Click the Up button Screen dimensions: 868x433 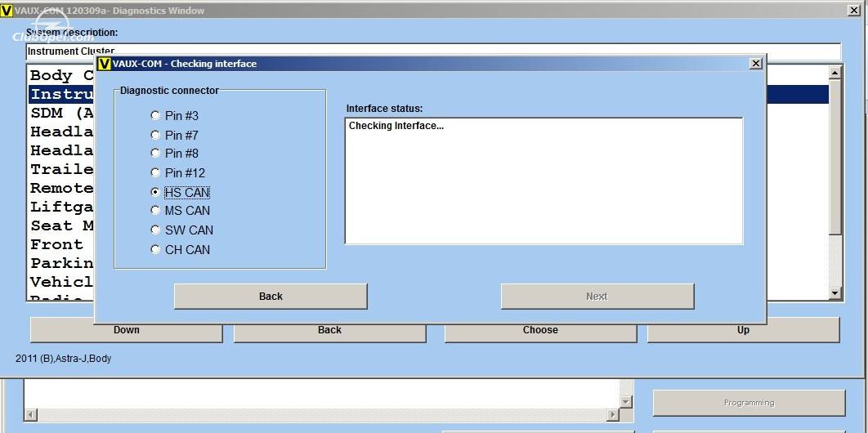point(744,330)
